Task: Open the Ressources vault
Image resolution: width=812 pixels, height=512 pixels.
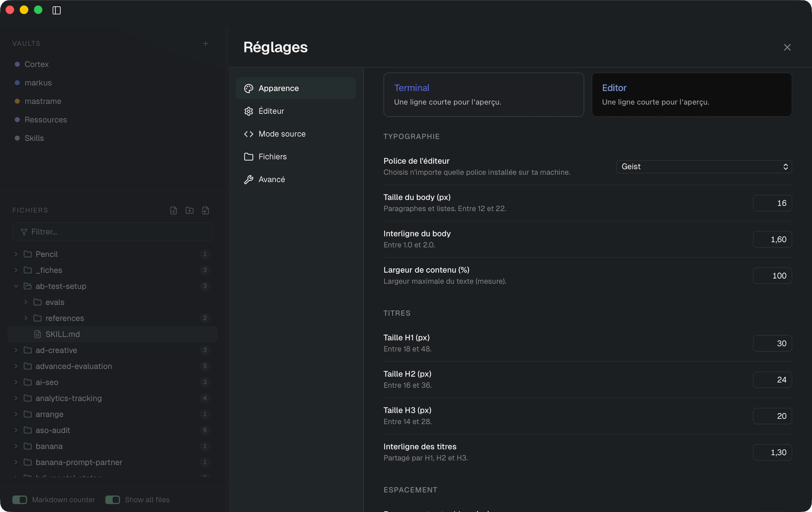Action: pos(46,120)
